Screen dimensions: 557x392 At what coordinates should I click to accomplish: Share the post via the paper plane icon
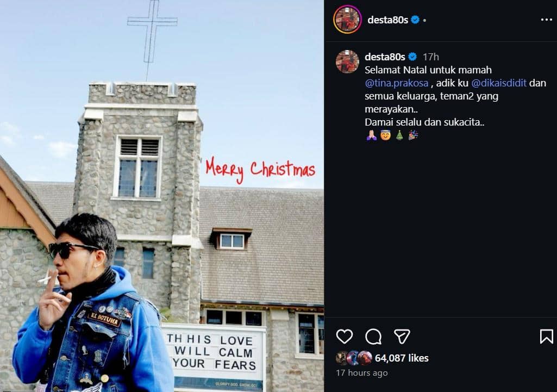tap(403, 337)
